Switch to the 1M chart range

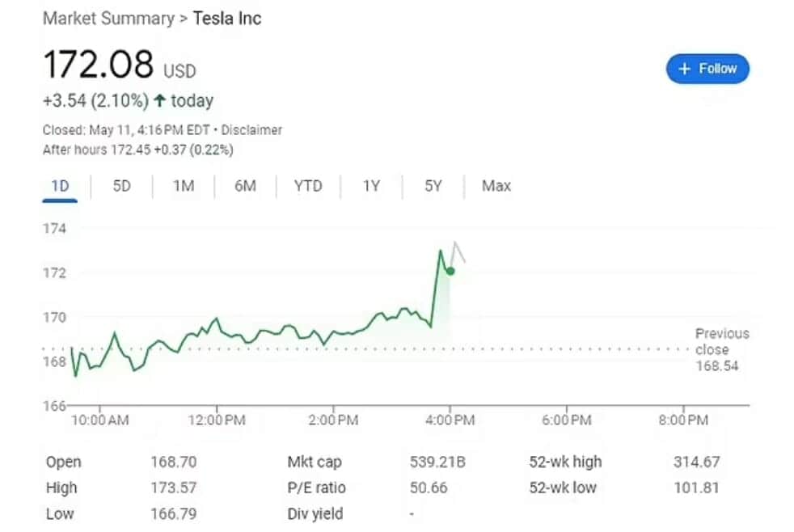pos(184,186)
